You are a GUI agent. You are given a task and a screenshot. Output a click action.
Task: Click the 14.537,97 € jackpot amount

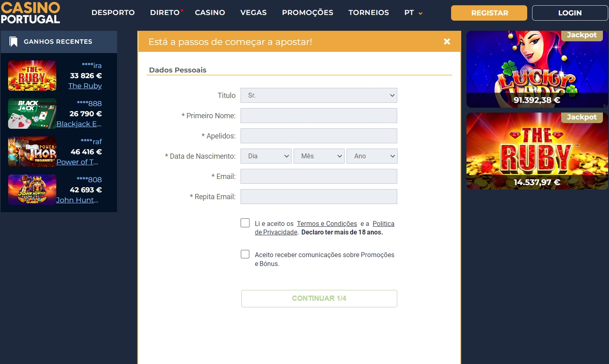coord(537,182)
